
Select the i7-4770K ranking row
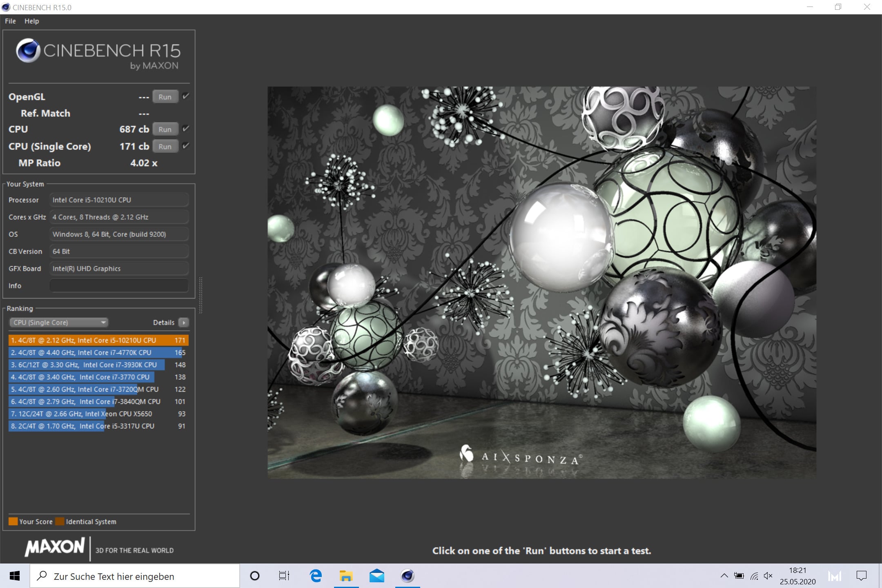(x=98, y=352)
